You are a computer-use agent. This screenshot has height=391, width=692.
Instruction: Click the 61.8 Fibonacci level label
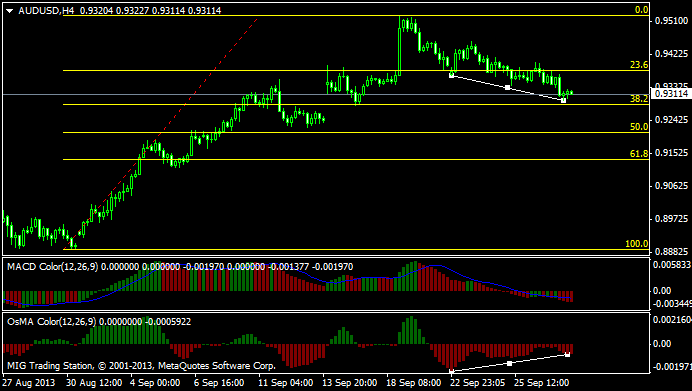(639, 154)
